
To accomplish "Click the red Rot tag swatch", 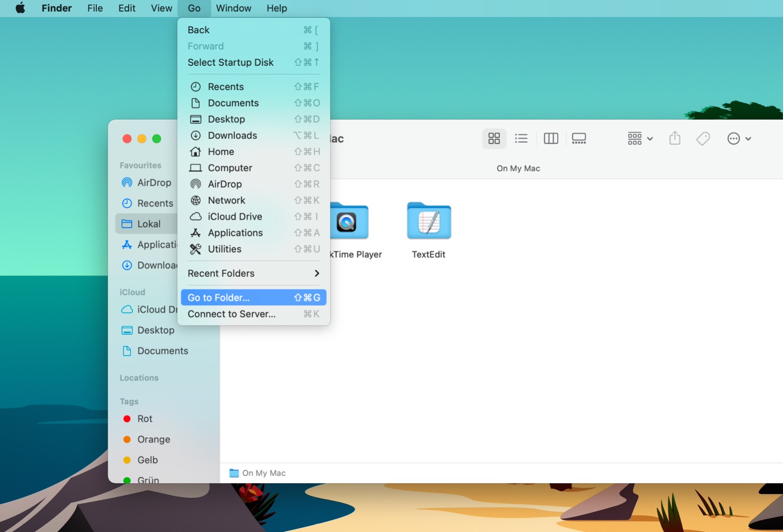I will coord(127,419).
